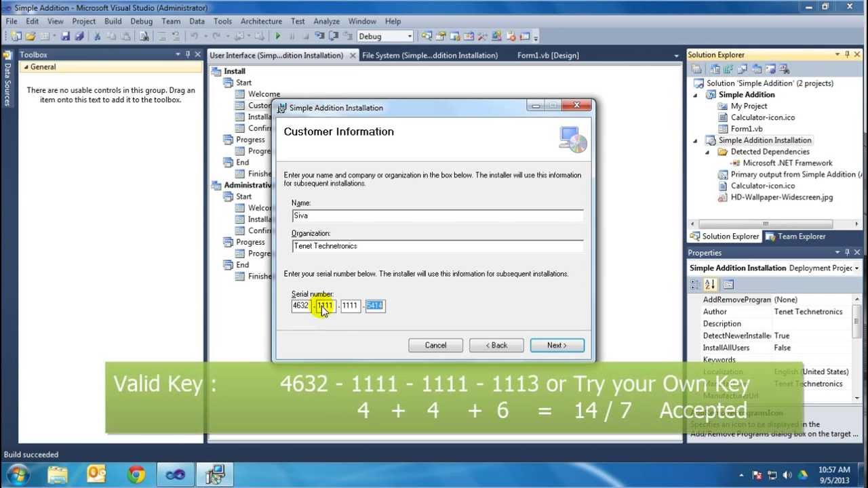Open the User Interface Editor icon in Solution Explorer
This screenshot has width=868, height=488.
point(757,69)
